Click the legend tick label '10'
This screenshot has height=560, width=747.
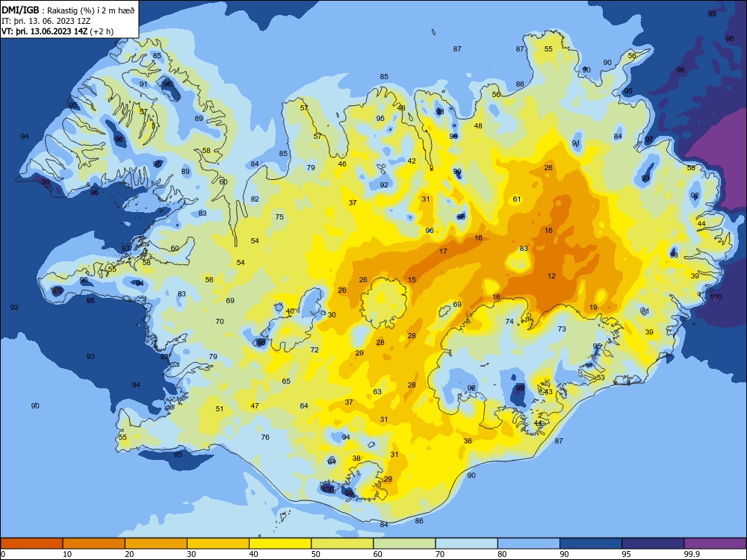click(67, 554)
